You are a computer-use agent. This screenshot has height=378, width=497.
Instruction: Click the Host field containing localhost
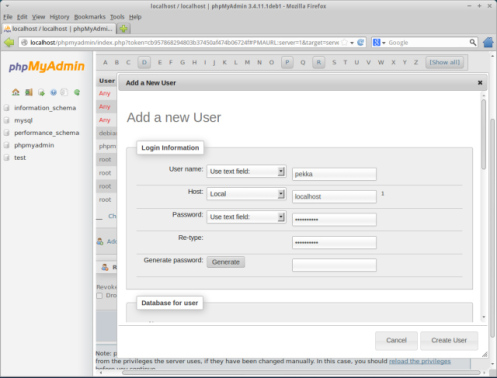click(334, 197)
